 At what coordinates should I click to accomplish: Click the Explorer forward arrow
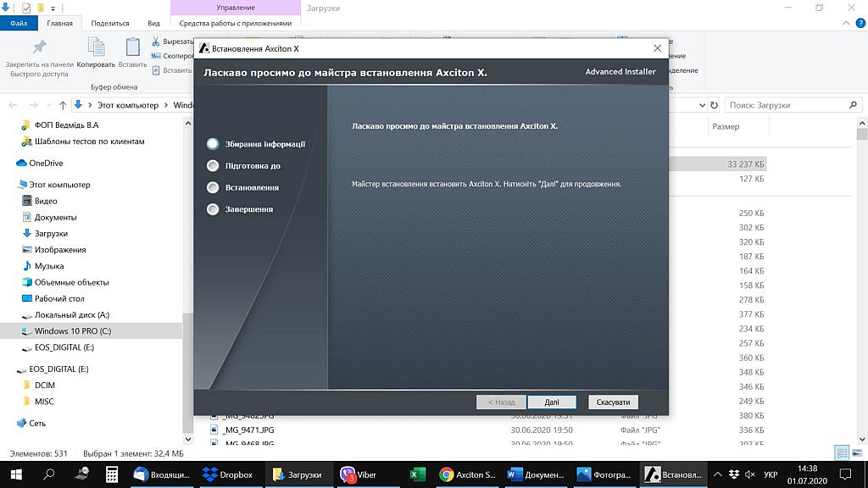point(33,105)
